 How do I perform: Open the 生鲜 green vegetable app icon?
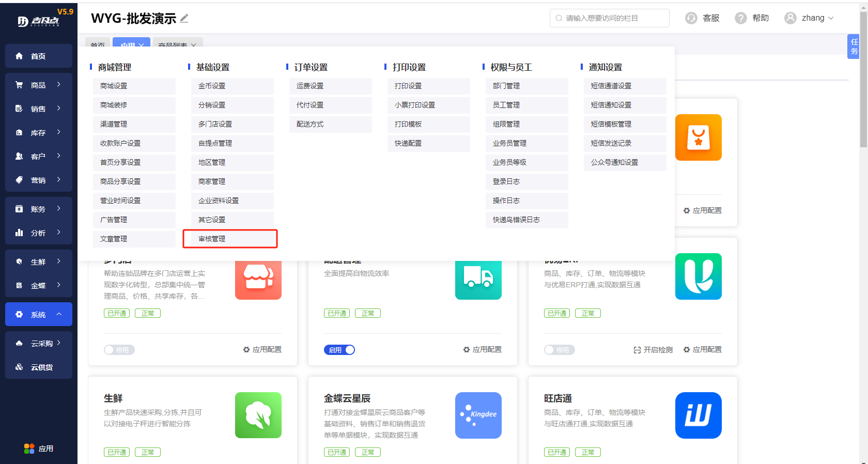point(258,415)
